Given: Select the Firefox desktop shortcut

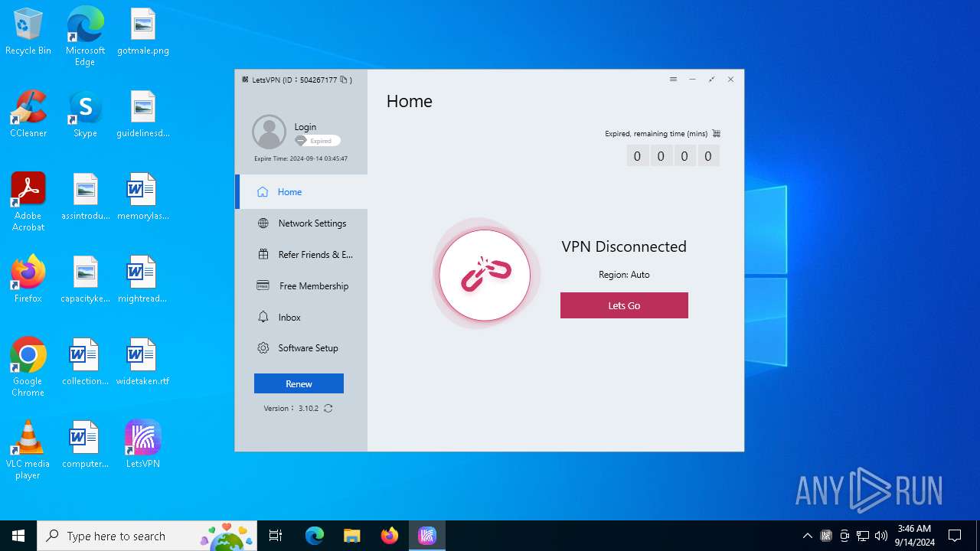Looking at the screenshot, I should click(28, 279).
